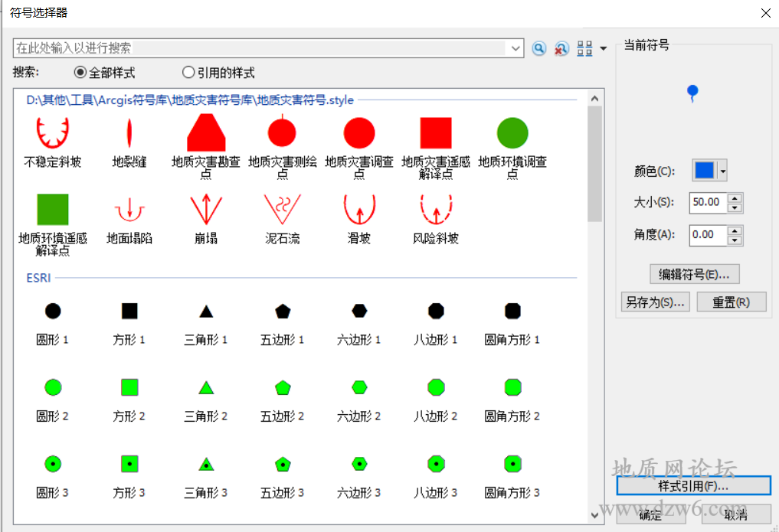Image resolution: width=779 pixels, height=532 pixels.
Task: Select the 引用的样式 radio button
Action: click(x=188, y=73)
